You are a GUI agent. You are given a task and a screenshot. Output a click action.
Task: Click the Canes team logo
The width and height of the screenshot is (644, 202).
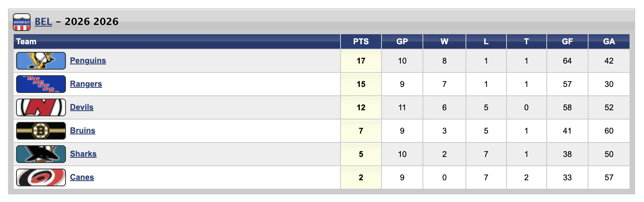click(41, 177)
